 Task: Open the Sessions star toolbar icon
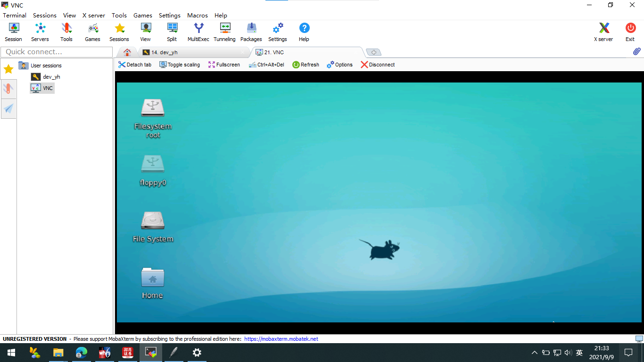(x=119, y=32)
